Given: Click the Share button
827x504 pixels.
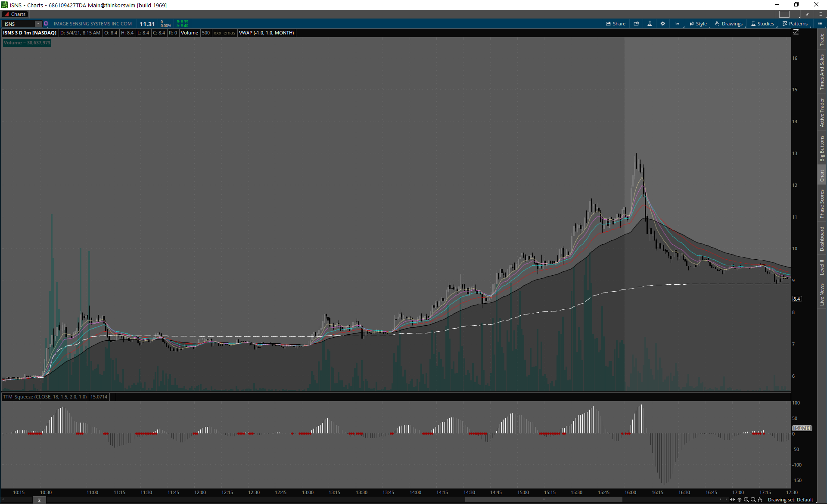Looking at the screenshot, I should [616, 24].
